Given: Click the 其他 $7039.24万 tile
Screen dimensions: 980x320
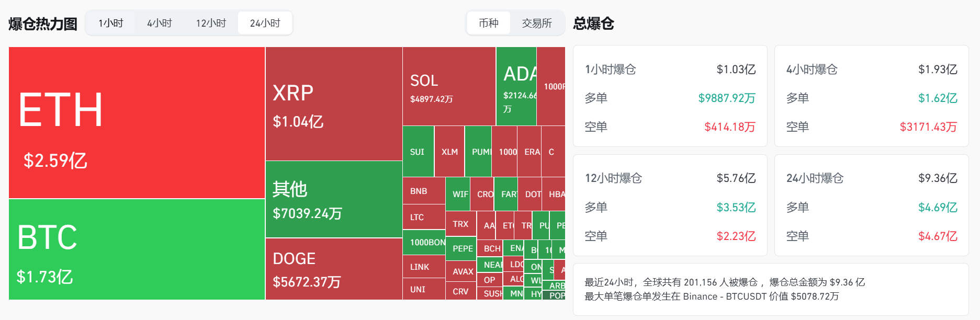Looking at the screenshot, I should click(334, 199).
